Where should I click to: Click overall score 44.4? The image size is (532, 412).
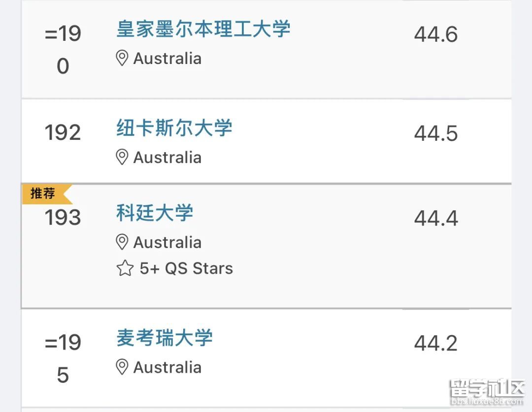point(436,218)
